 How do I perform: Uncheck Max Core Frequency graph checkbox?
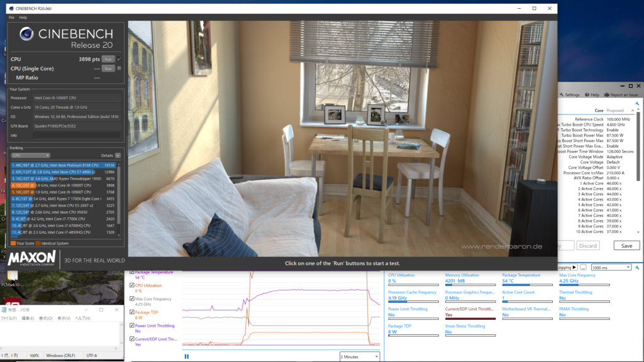[132, 299]
